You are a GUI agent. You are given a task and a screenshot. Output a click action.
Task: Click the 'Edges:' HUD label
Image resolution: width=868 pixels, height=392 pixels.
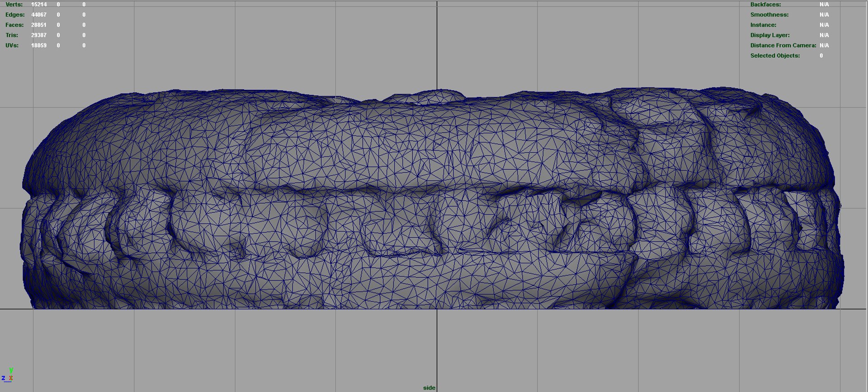(x=15, y=15)
